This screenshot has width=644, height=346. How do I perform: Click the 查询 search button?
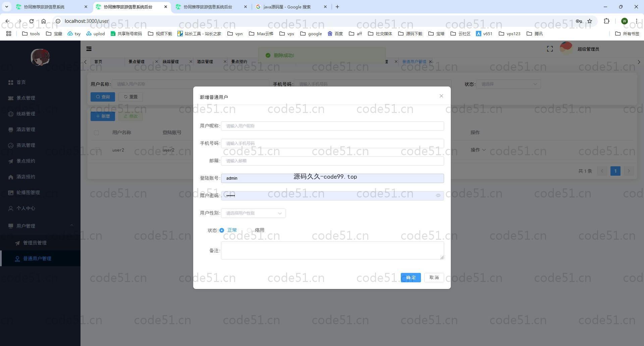click(103, 97)
